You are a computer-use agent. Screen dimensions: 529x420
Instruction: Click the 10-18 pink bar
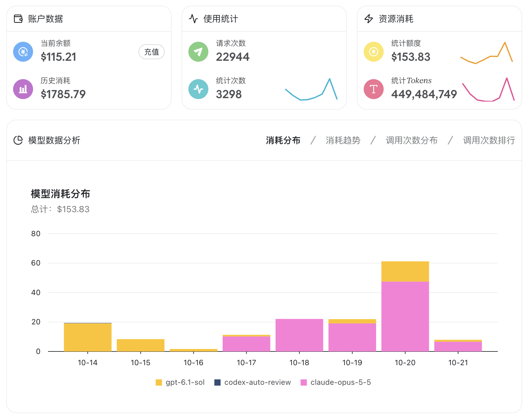coord(299,335)
